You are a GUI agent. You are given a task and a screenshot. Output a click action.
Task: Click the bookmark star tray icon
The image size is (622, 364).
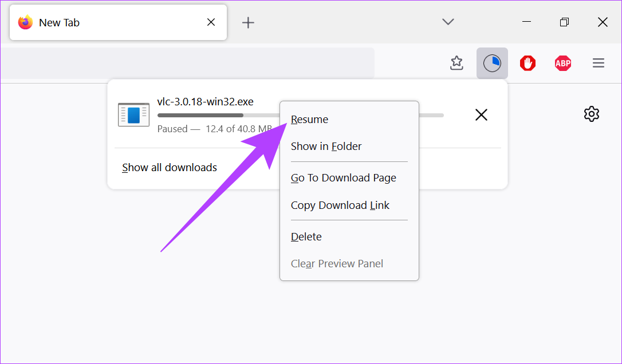456,63
